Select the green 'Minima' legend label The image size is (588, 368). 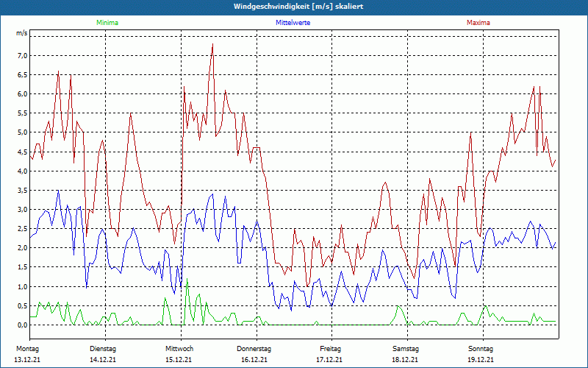pyautogui.click(x=107, y=23)
